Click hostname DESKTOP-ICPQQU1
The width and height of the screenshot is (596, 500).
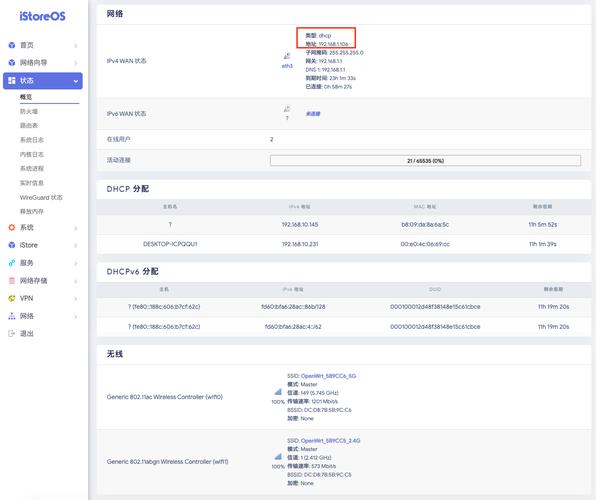[x=170, y=244]
